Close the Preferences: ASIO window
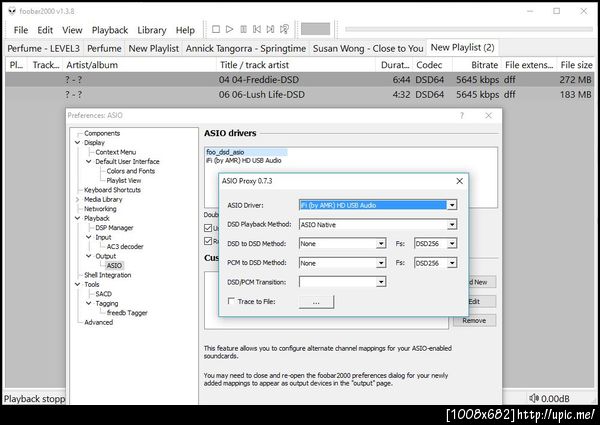The width and height of the screenshot is (600, 425). click(489, 116)
